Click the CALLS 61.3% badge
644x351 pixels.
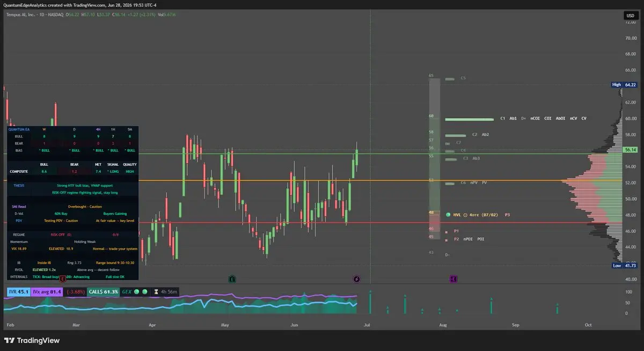click(x=104, y=292)
